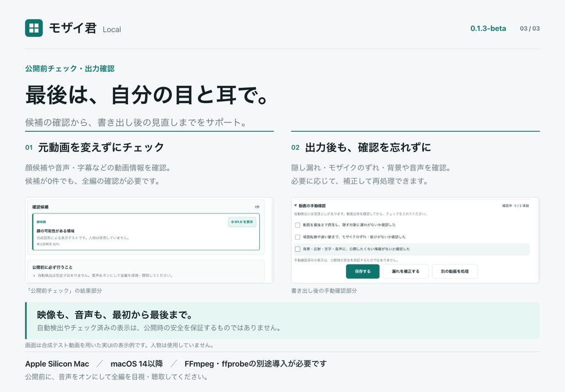Click the 検出信頼度 82% text
The width and height of the screenshot is (565, 392).
pyautogui.click(x=48, y=244)
